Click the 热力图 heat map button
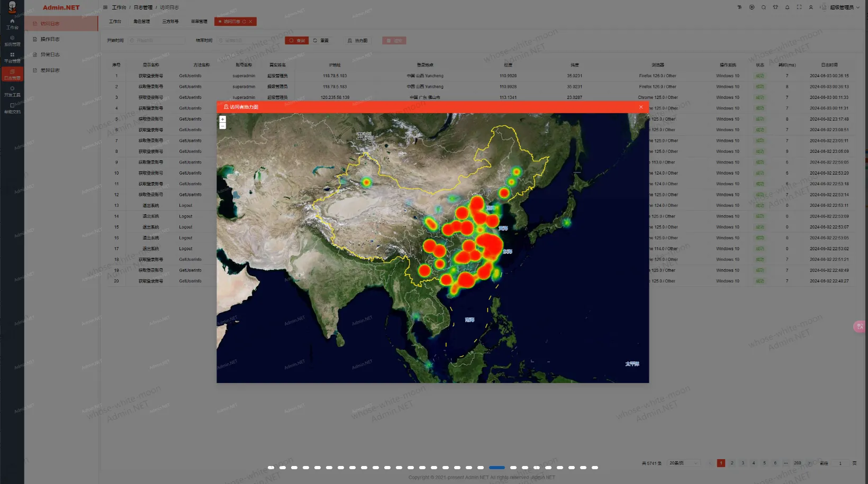Viewport: 868px width, 484px height. (357, 40)
